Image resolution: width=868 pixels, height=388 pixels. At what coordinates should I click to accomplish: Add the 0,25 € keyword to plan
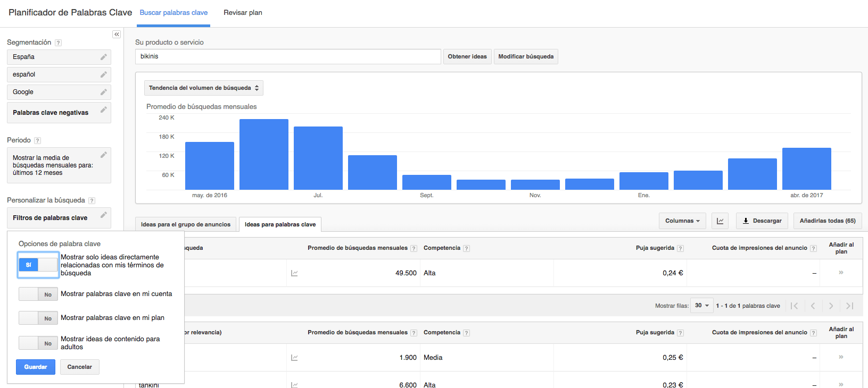[x=841, y=357]
